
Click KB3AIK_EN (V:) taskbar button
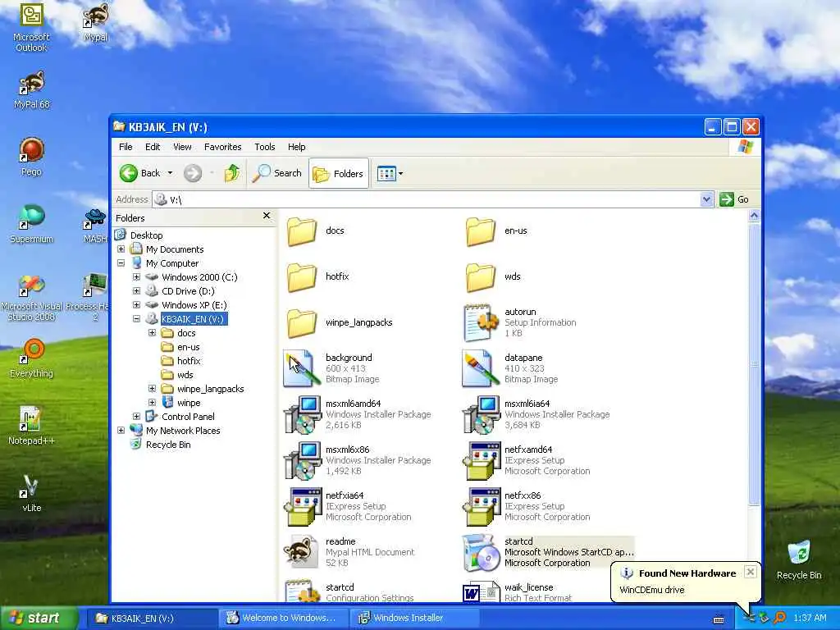click(151, 618)
